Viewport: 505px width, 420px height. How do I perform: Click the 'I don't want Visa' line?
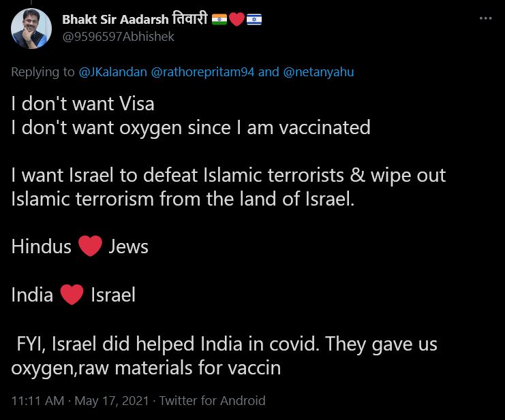tap(82, 103)
